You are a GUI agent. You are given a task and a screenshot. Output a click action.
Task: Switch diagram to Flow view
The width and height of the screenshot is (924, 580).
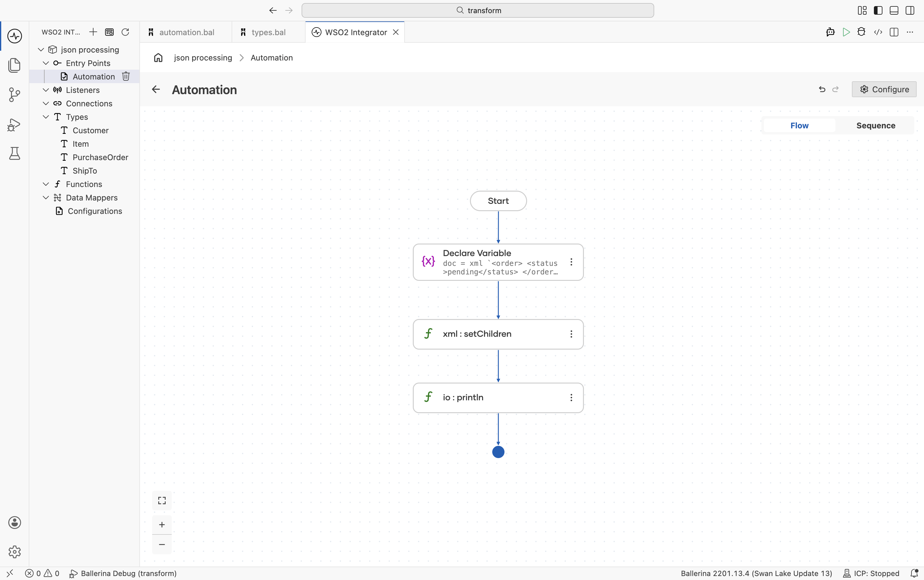tap(799, 125)
